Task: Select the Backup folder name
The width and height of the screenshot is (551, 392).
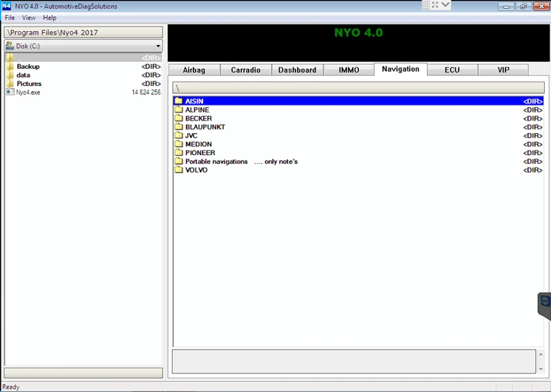Action: point(28,66)
